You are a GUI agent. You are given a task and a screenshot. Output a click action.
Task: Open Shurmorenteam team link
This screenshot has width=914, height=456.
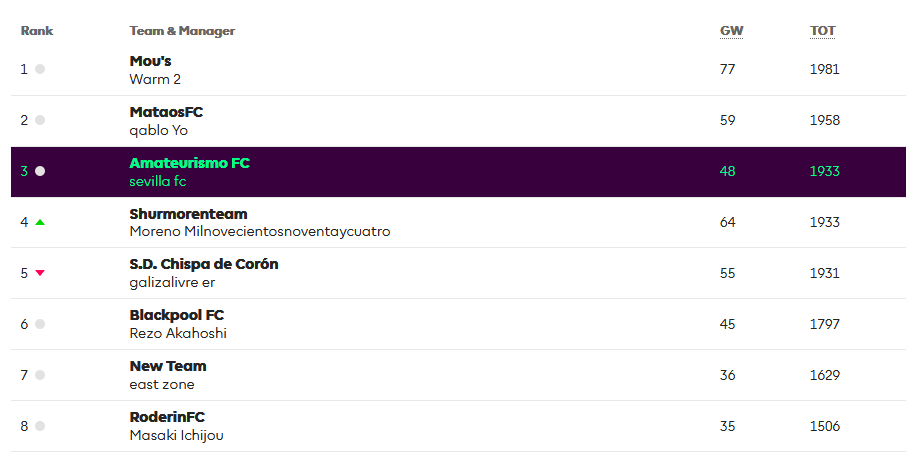click(188, 214)
